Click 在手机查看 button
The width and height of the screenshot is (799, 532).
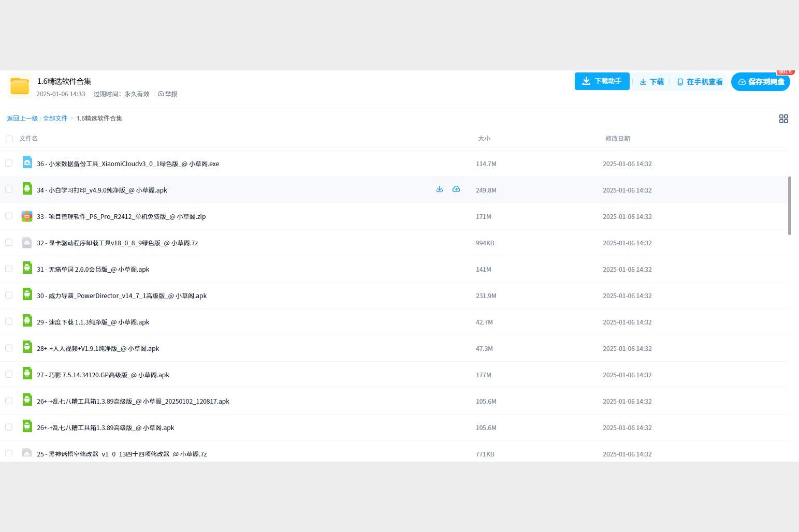tap(700, 82)
